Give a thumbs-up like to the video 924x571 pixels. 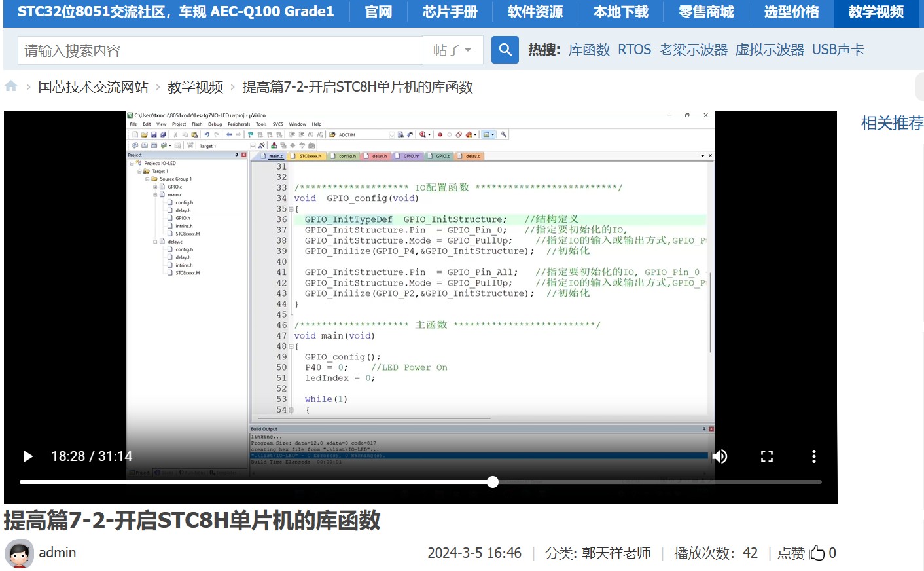pos(817,553)
